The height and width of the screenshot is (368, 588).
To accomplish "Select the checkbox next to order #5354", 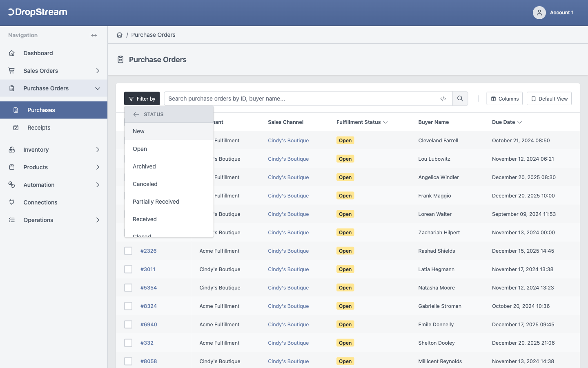I will click(128, 287).
